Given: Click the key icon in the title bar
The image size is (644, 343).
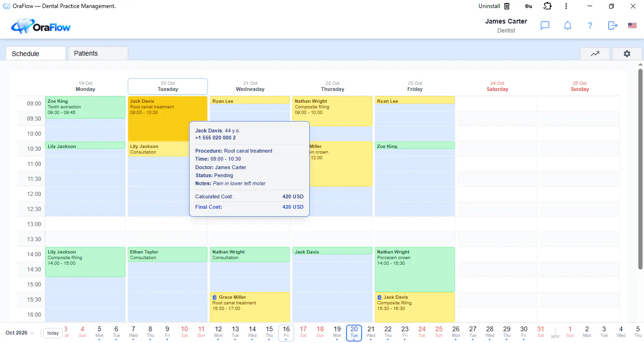Looking at the screenshot, I should pos(528,6).
